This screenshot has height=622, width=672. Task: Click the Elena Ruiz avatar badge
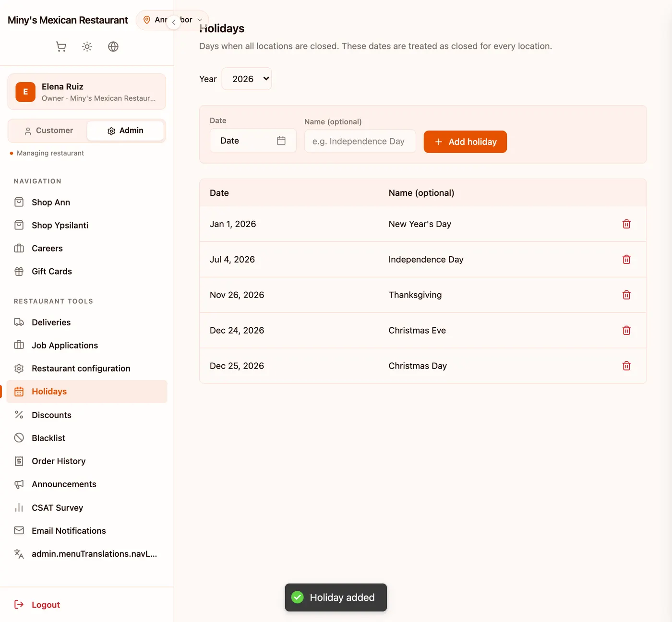[x=25, y=92]
